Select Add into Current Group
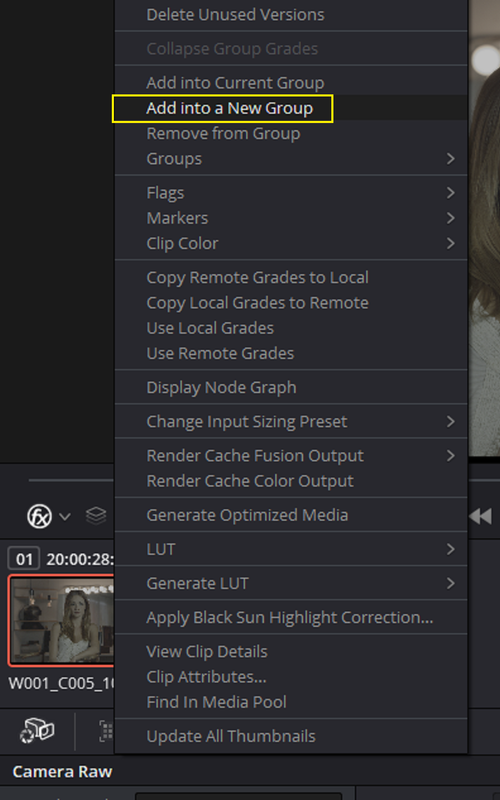 (291, 83)
